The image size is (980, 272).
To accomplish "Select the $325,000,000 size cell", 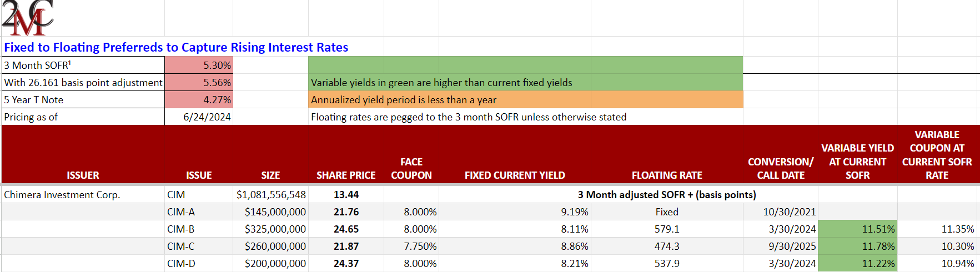I will coord(275,229).
